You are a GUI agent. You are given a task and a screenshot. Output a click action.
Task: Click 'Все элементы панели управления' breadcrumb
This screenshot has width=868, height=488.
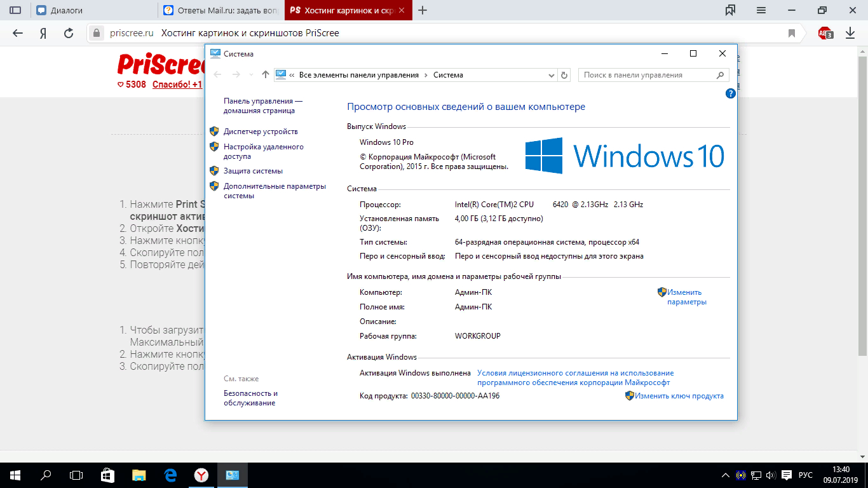[358, 75]
